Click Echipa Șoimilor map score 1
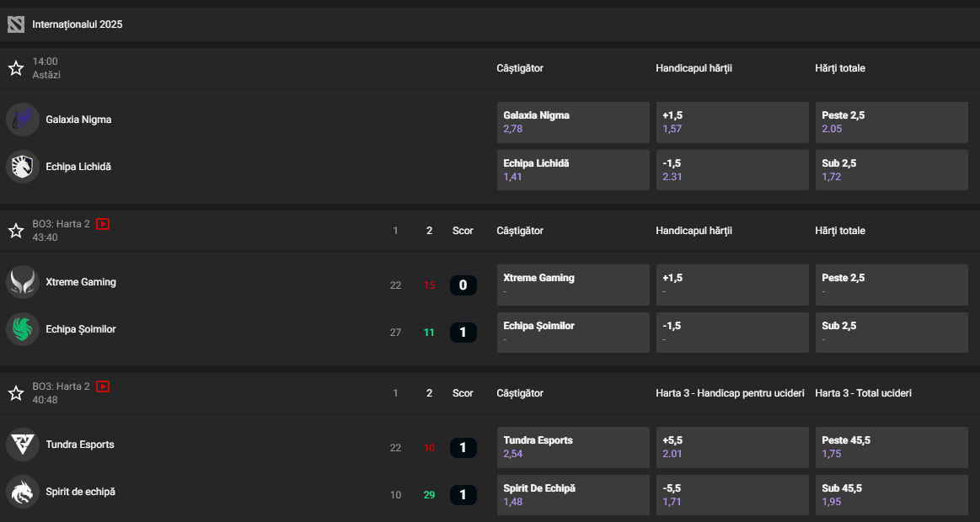 (x=463, y=333)
